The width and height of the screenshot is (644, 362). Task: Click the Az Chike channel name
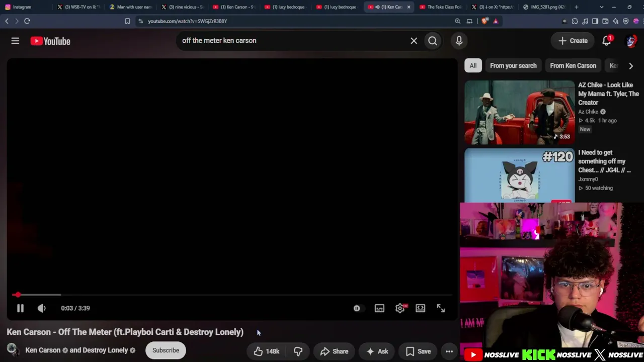(x=588, y=112)
